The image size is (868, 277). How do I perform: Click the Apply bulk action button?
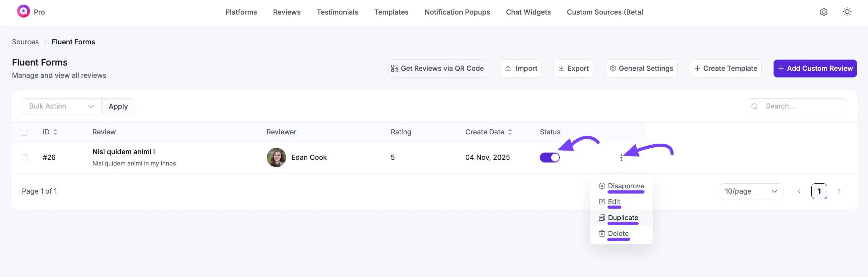(x=118, y=106)
